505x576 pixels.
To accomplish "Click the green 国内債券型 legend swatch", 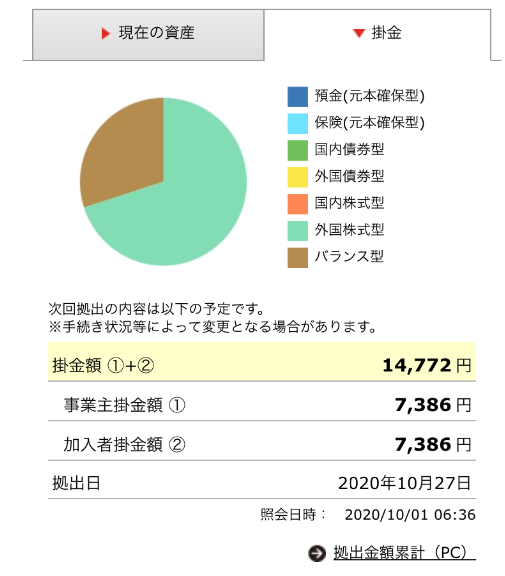I will 297,150.
